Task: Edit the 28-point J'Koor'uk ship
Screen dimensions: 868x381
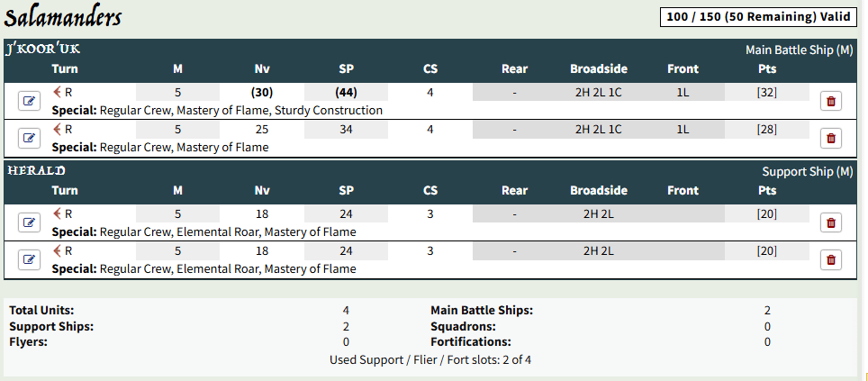Action: [29, 138]
